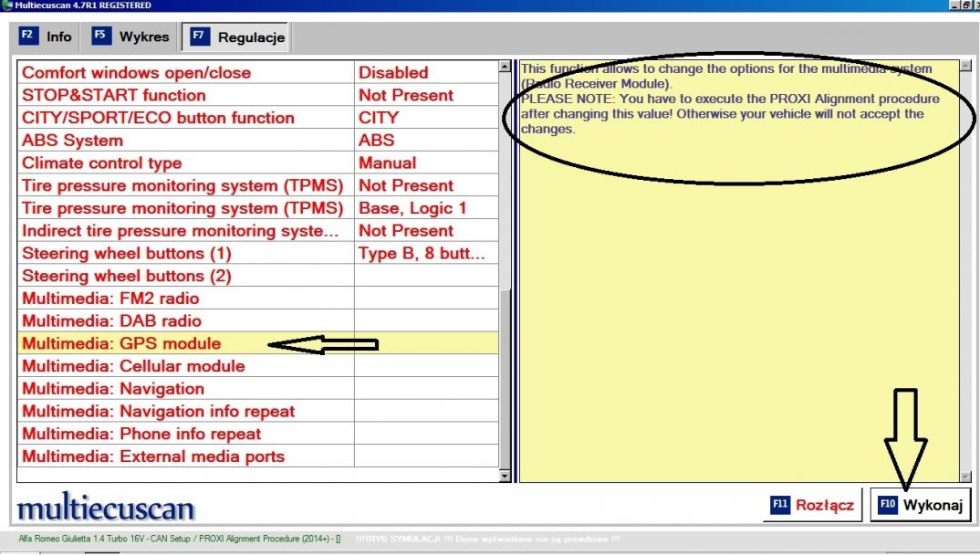Click the F5 key icon

click(x=101, y=35)
